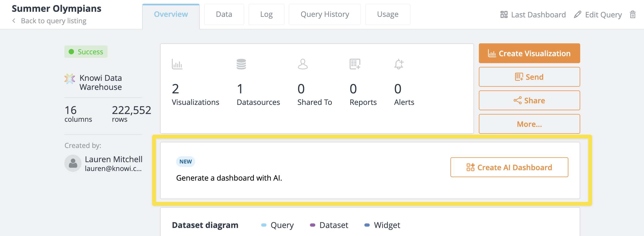Screen dimensions: 644x236
Task: Click the Knowi Data Warehouse logo
Action: [70, 79]
